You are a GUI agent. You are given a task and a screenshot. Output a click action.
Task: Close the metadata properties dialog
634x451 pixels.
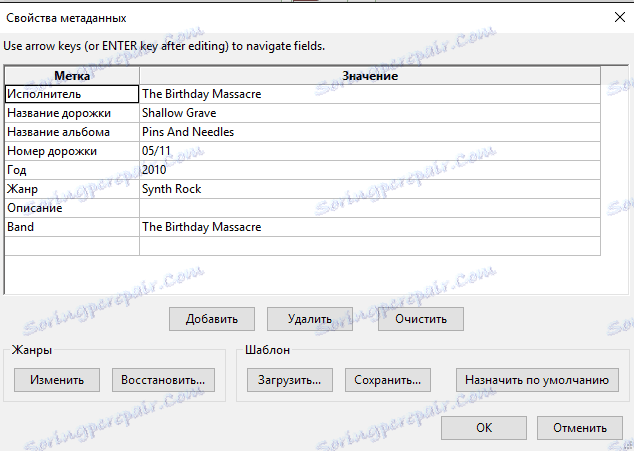tap(619, 17)
